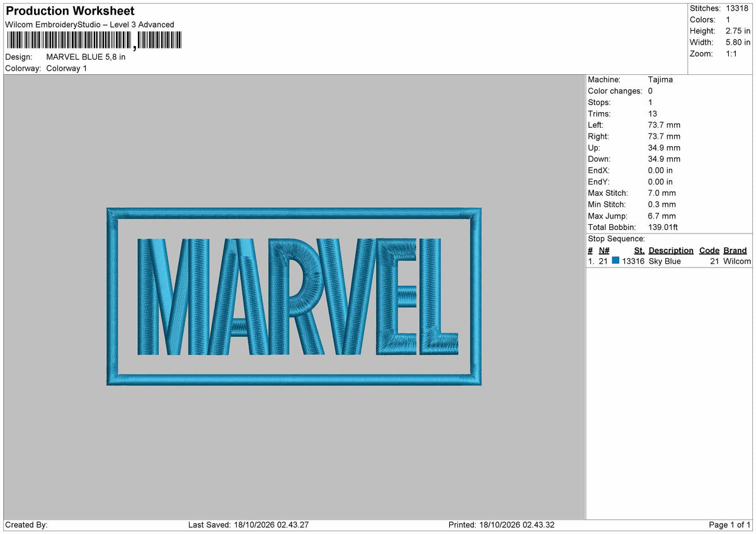Select 'Printed: 18/10/2026 02.43.32' text

[501, 525]
